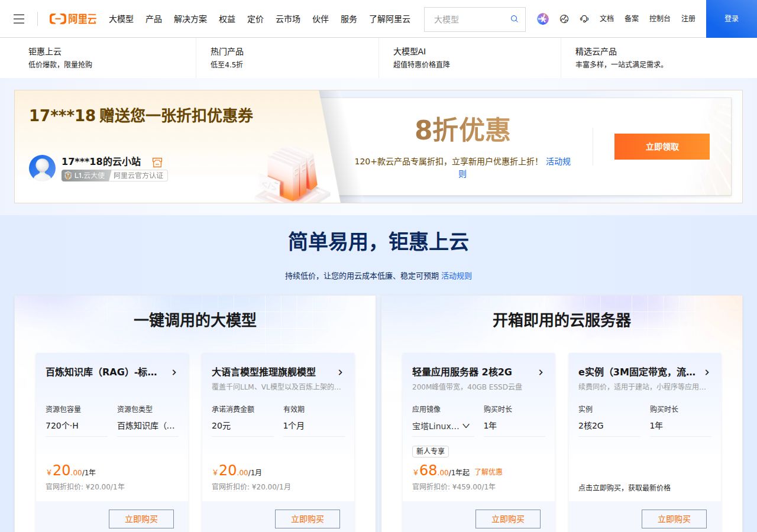Open the 文档 link
Image resolution: width=757 pixels, height=532 pixels.
pos(607,19)
